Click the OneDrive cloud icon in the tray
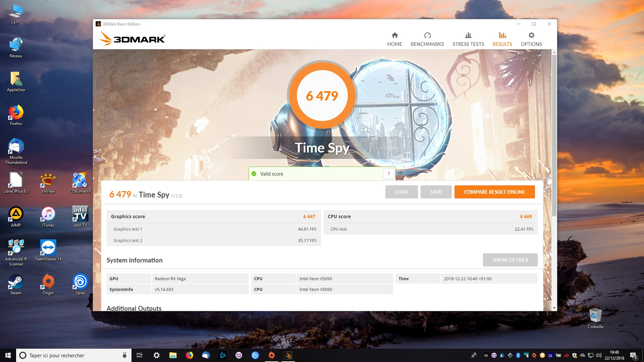 pyautogui.click(x=582, y=355)
